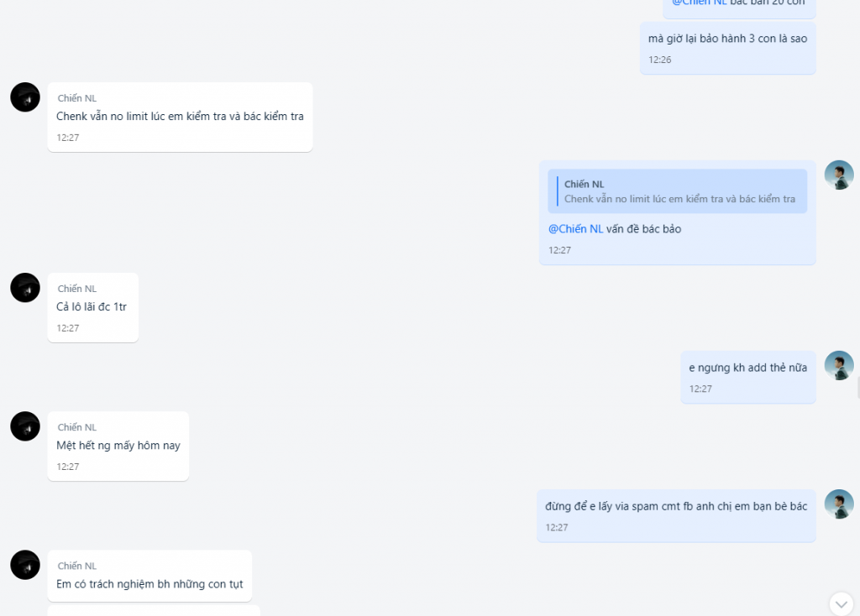
Task: Click sender name above "Em có trách nghiệm bh" message
Action: 76,566
